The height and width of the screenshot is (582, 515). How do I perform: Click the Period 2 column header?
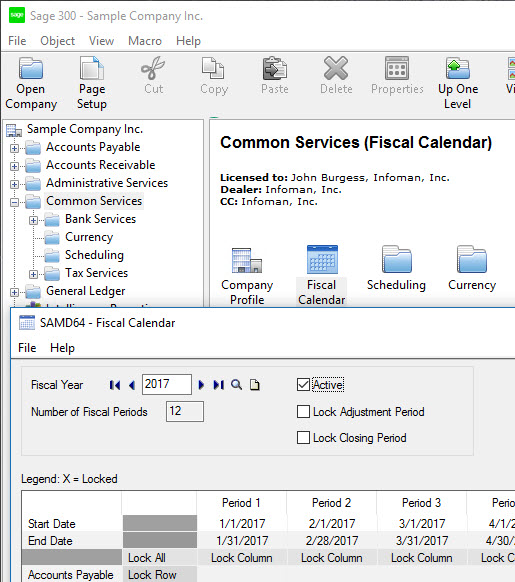coord(332,503)
